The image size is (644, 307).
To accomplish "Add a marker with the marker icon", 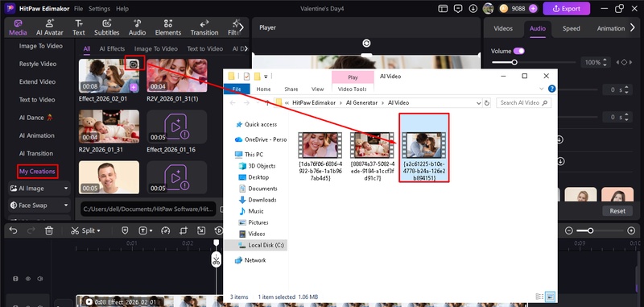I will (x=126, y=230).
